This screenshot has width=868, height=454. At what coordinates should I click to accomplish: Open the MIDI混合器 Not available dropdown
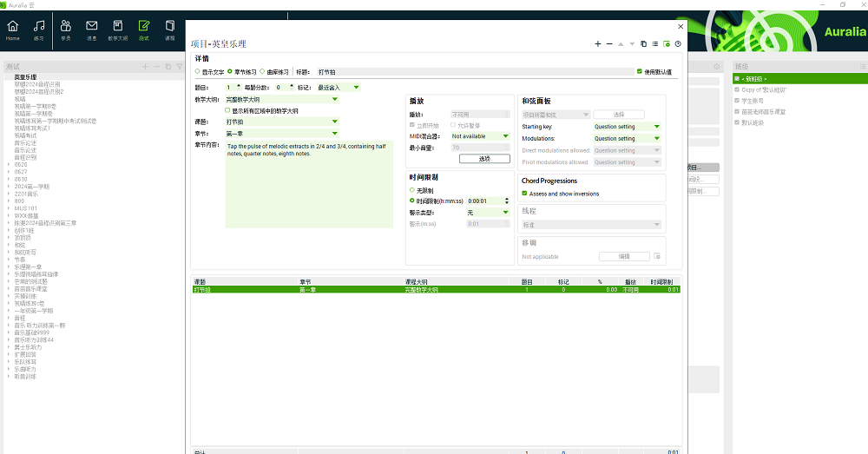click(x=480, y=136)
